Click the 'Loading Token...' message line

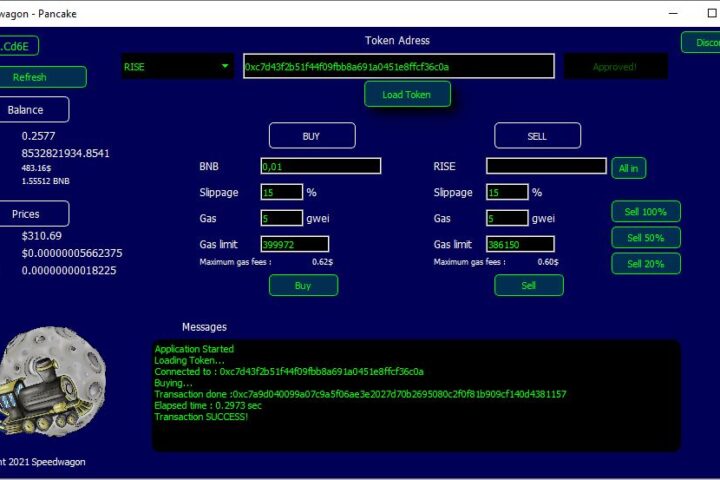(189, 361)
